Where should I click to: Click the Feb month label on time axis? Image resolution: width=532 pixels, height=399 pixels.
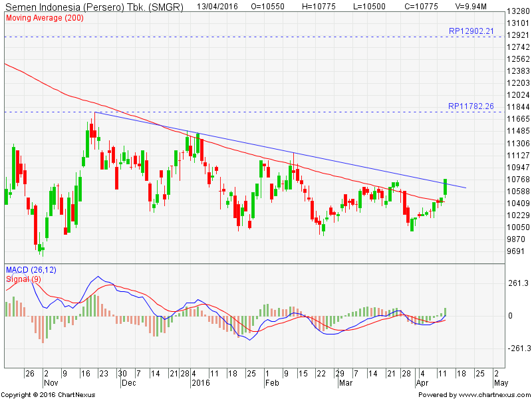tap(272, 383)
